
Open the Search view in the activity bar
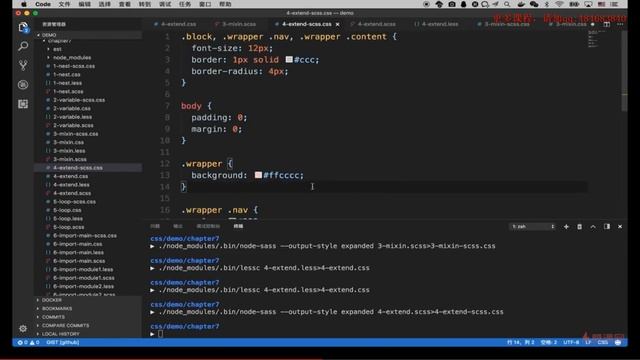pos(23,46)
